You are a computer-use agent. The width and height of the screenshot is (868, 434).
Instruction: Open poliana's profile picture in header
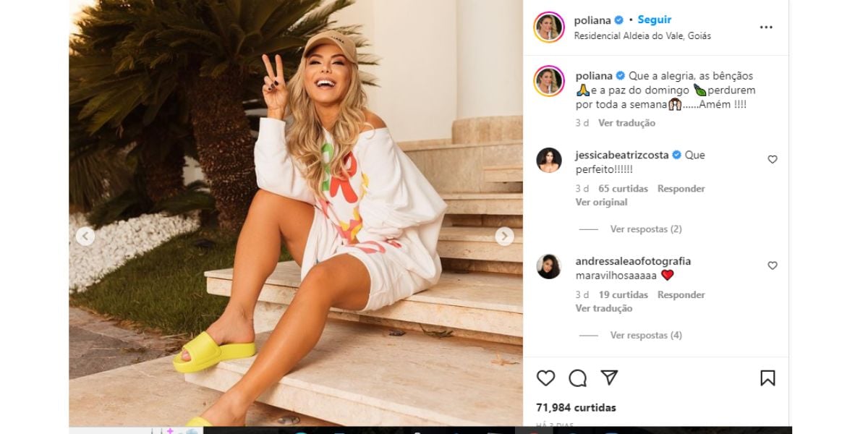pos(549,27)
